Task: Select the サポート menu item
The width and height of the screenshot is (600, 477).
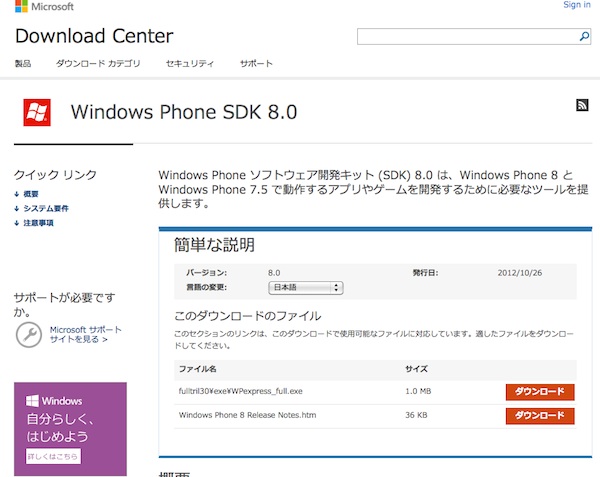Action: (x=256, y=64)
